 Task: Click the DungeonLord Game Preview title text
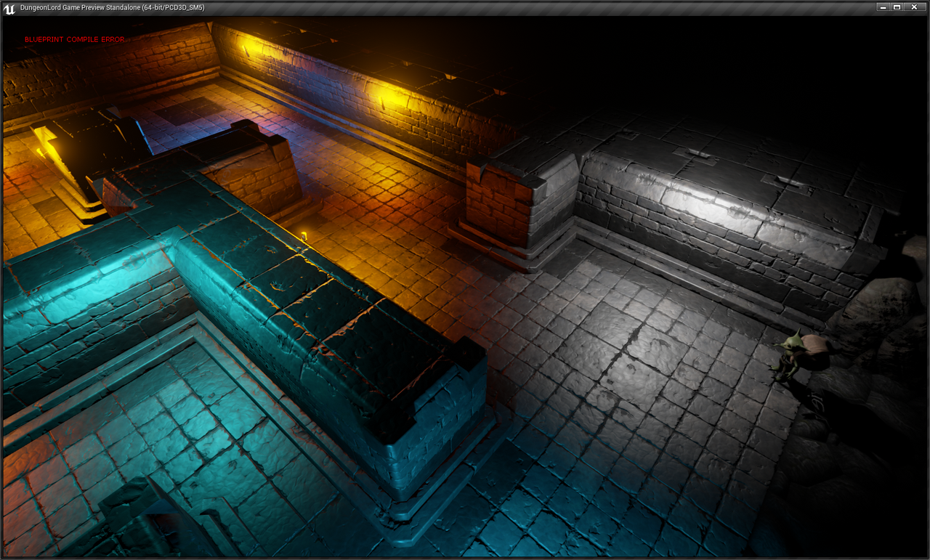coord(111,7)
